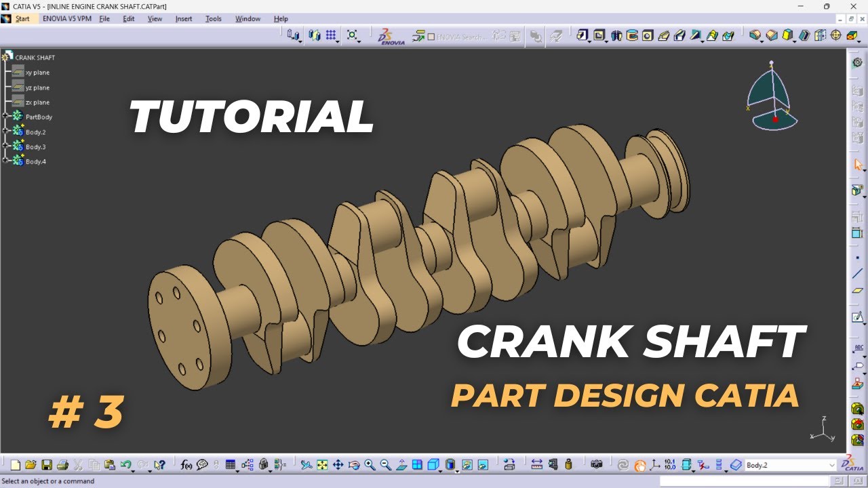Click the Select arrow tool on the right toolbar
Viewport: 868px width, 488px height.
(857, 165)
